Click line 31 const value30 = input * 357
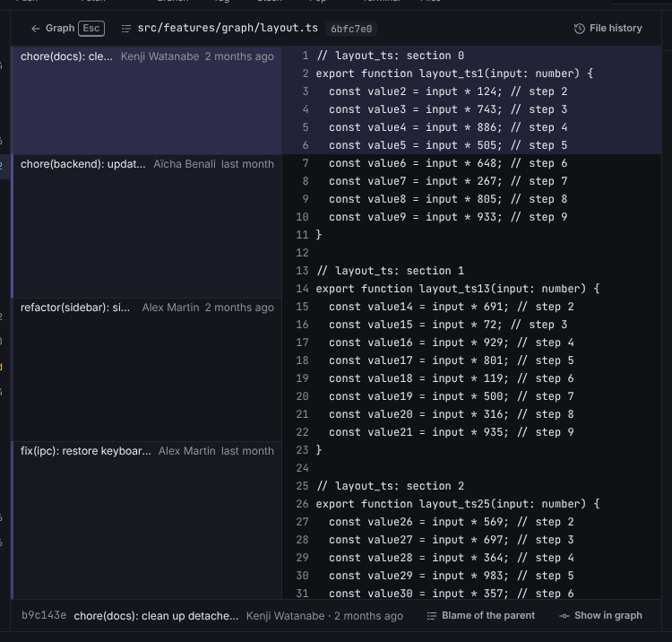The height and width of the screenshot is (642, 672). pyautogui.click(x=452, y=594)
